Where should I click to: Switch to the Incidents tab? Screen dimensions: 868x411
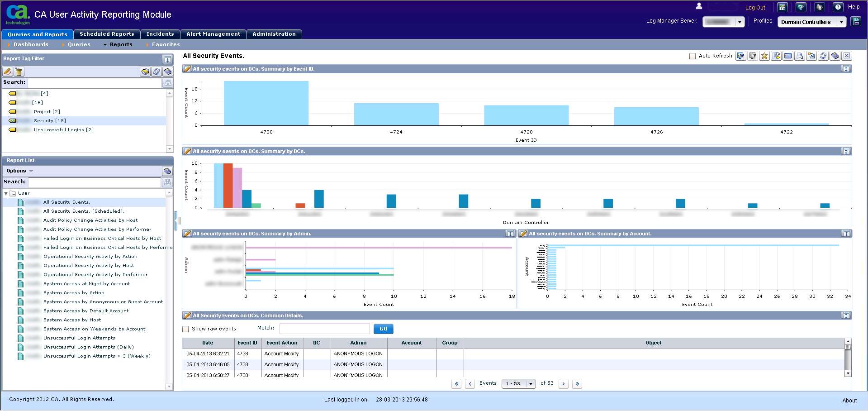coord(160,34)
